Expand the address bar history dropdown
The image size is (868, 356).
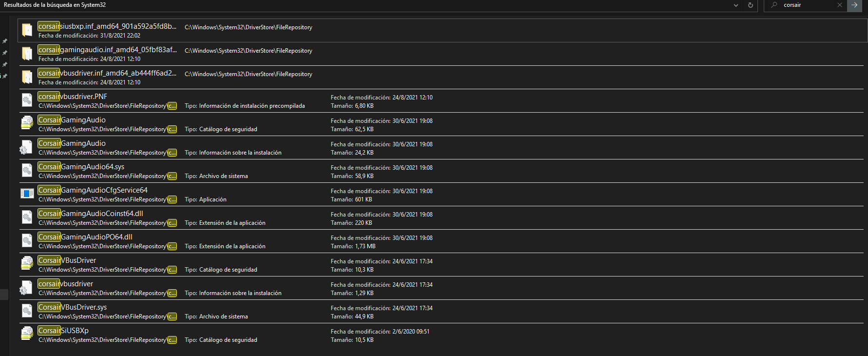(736, 5)
